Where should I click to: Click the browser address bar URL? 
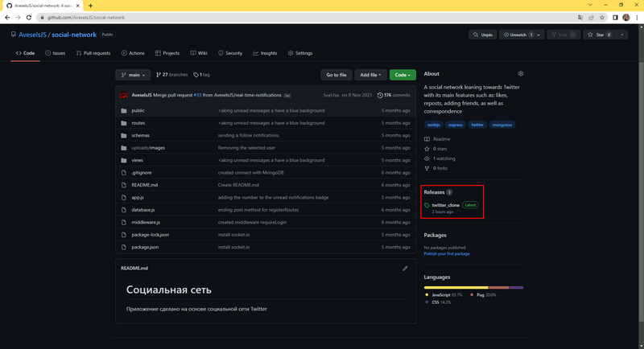(x=86, y=18)
